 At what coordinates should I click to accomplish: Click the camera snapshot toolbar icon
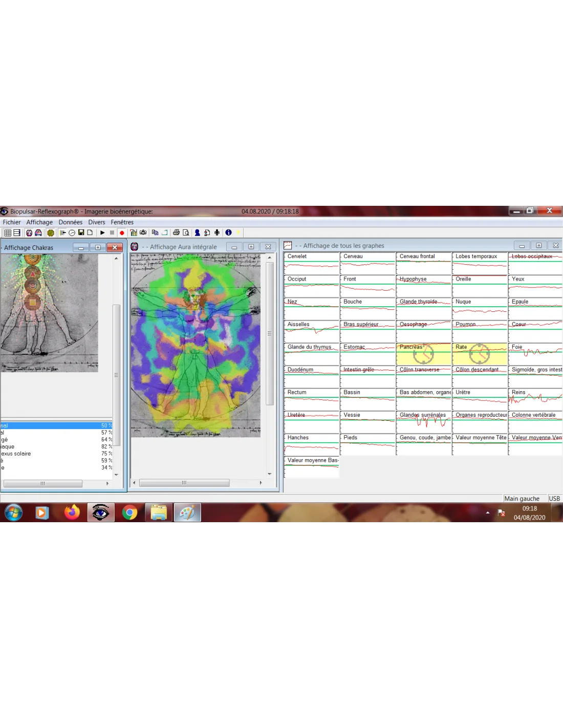143,233
